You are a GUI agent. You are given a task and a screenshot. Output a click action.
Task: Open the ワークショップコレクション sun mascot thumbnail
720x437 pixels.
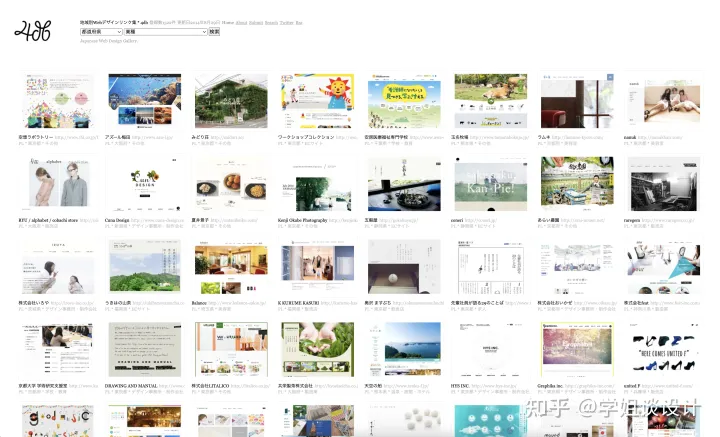coord(317,101)
